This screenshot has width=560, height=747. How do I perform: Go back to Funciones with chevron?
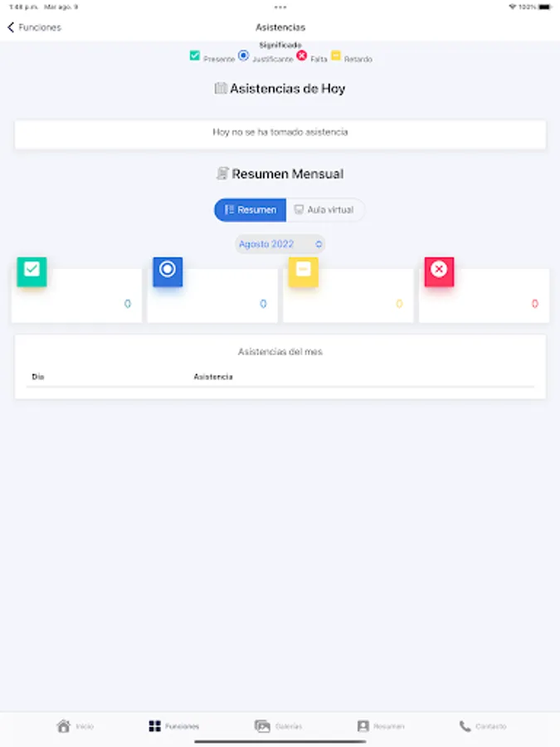pos(11,27)
